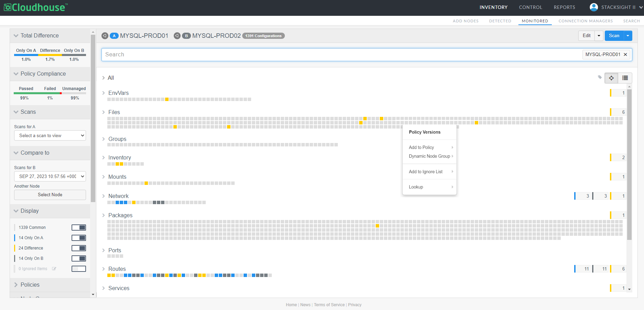Screen dimensions: 644x310
Task: Open the Home footer link
Action: (x=291, y=305)
